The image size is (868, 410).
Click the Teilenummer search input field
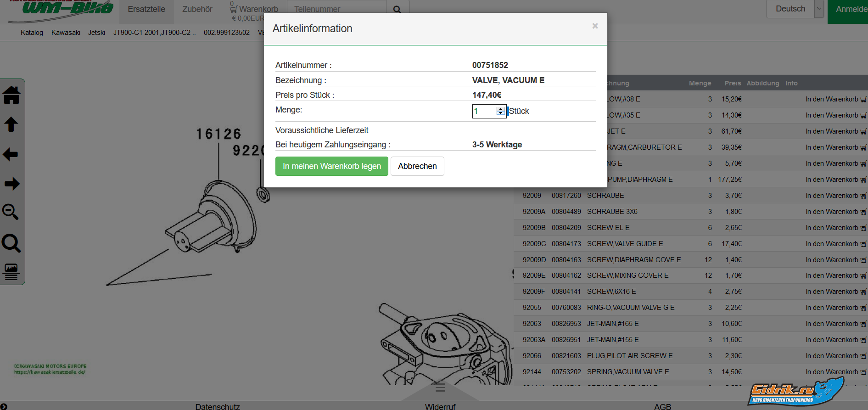point(336,9)
